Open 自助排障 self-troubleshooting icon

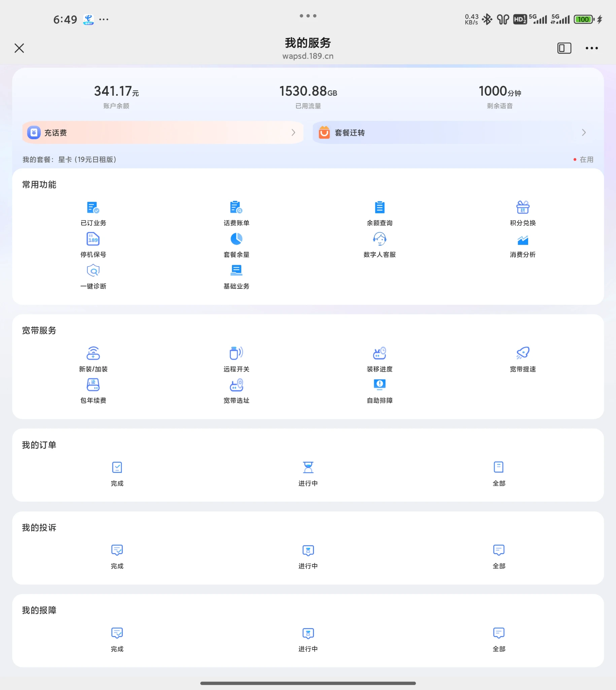[x=379, y=385]
